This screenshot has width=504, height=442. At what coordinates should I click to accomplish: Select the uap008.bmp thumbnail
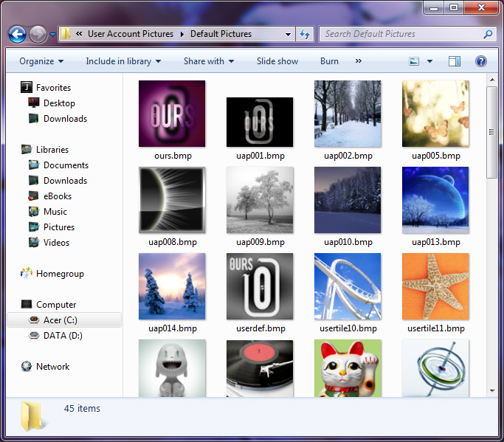point(172,200)
